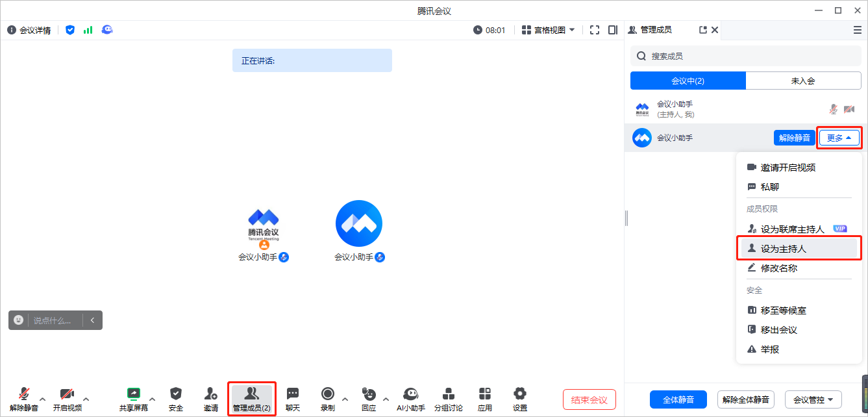Select 设为主持人 menu option
The width and height of the screenshot is (868, 417).
click(x=799, y=249)
